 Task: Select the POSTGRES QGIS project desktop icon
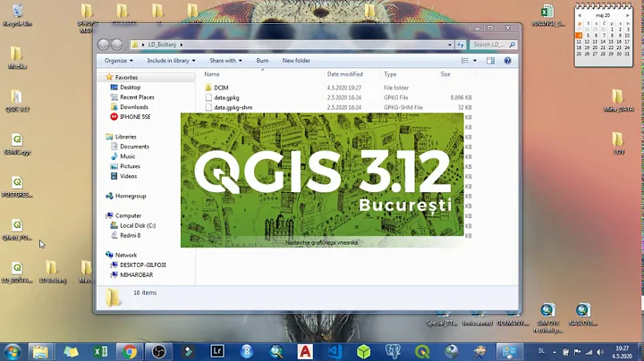17,187
